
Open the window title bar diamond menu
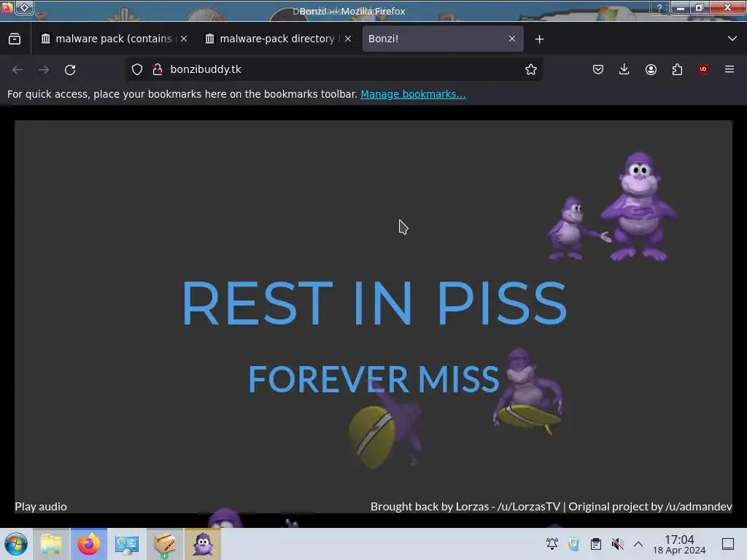coord(24,7)
